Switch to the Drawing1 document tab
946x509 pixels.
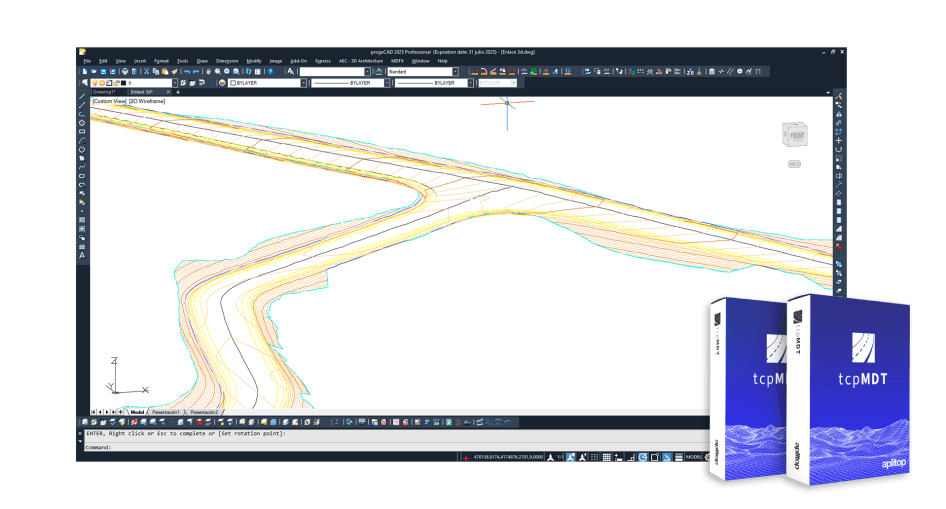pos(105,92)
